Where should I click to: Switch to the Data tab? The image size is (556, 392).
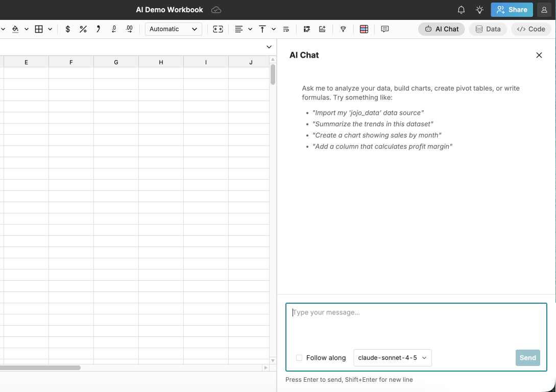(x=488, y=29)
